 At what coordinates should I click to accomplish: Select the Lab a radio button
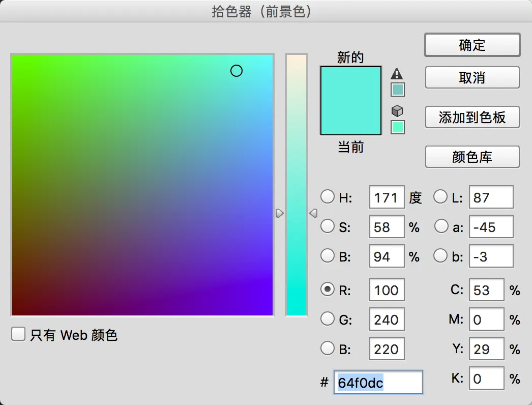[x=441, y=226]
